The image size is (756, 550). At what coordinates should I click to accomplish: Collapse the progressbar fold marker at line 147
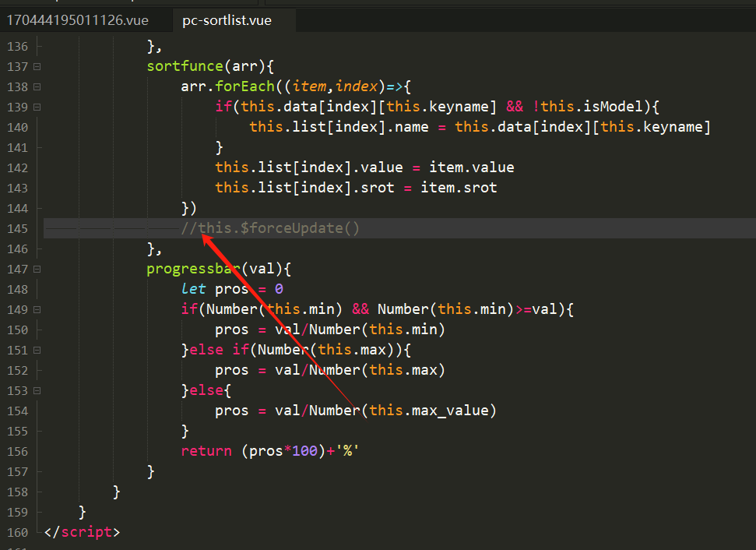37,270
